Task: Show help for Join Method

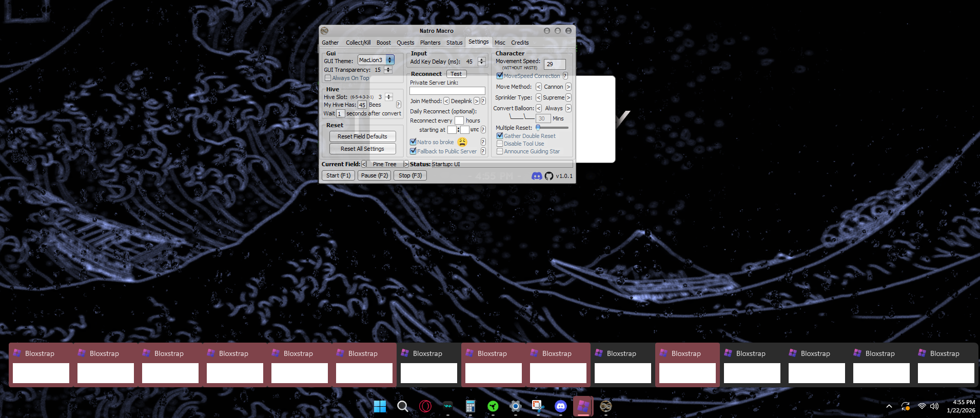Action: point(483,101)
